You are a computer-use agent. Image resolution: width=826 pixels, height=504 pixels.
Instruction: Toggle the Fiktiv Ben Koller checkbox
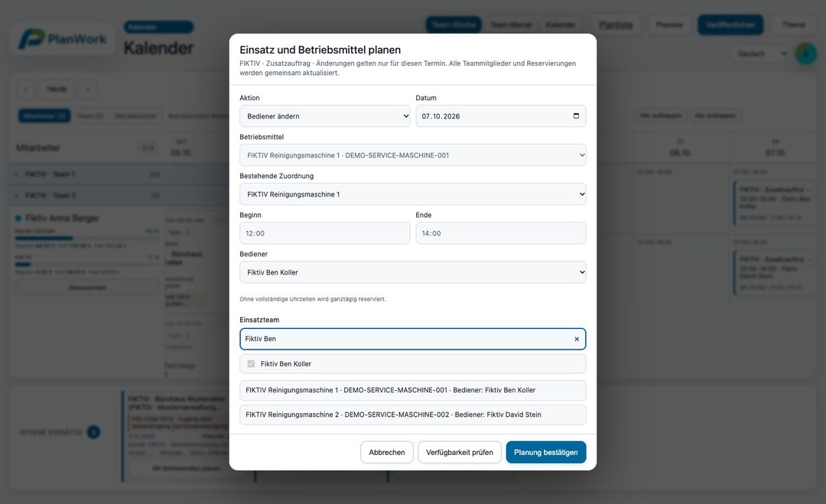pos(251,364)
